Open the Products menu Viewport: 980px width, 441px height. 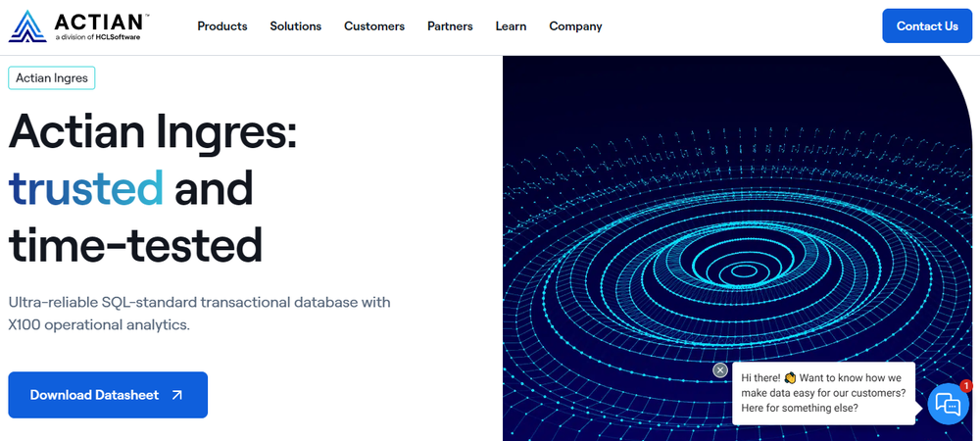[222, 26]
